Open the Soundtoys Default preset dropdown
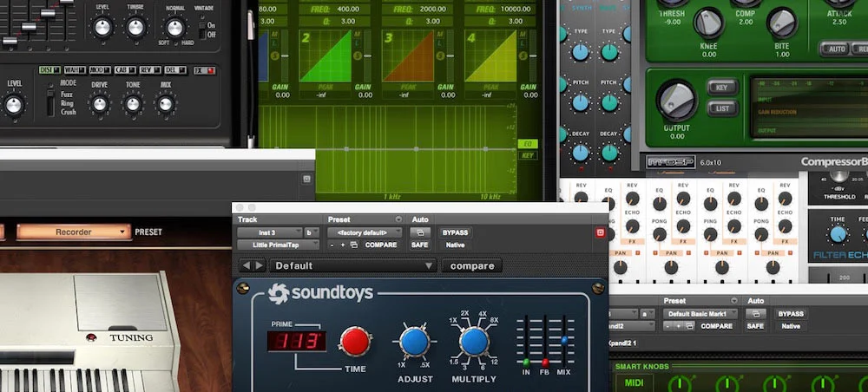Screen dimensions: 868x392 coord(353,266)
